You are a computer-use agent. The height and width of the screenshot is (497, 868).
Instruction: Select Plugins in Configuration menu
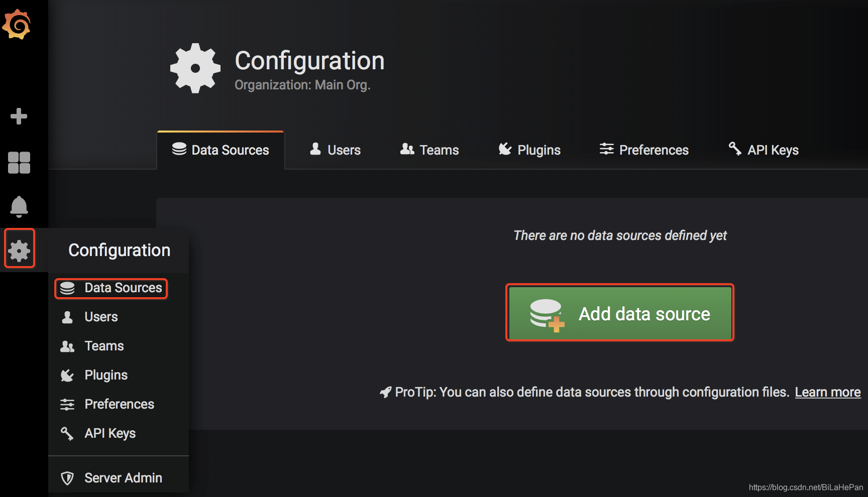point(94,375)
